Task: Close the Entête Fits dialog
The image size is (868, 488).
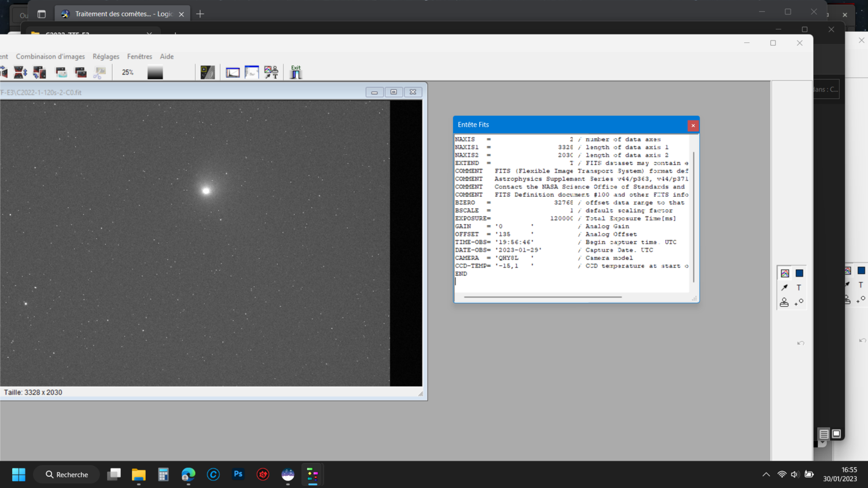Action: [x=693, y=126]
